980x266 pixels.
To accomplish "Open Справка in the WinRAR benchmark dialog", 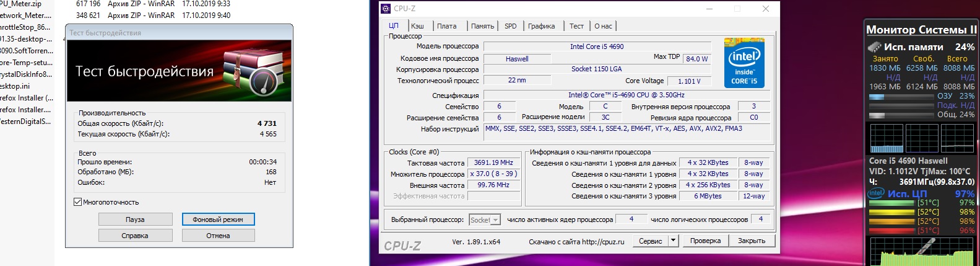I will (x=135, y=236).
